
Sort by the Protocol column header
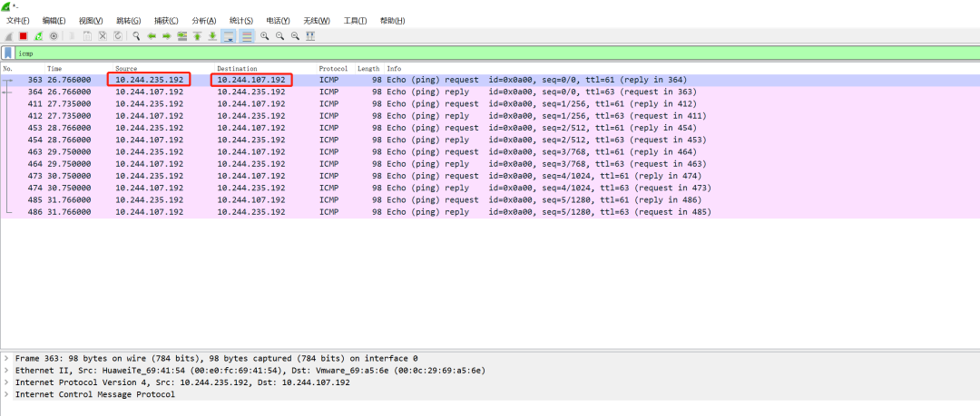point(336,69)
